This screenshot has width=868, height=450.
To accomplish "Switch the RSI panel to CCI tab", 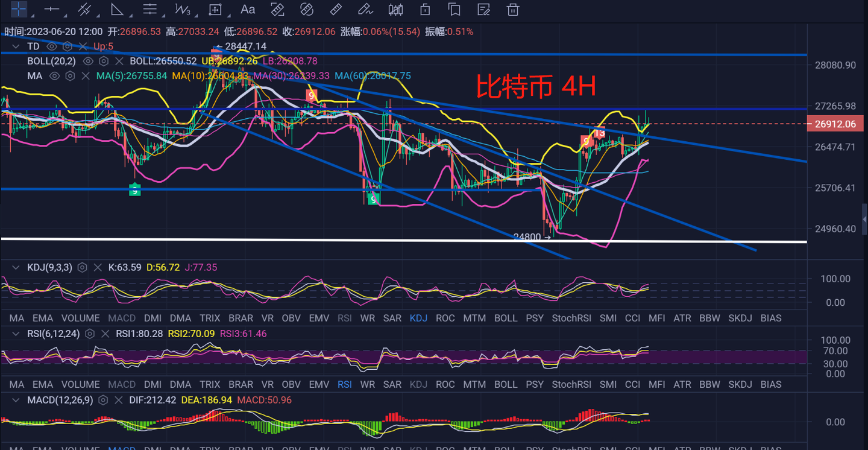I will click(632, 384).
